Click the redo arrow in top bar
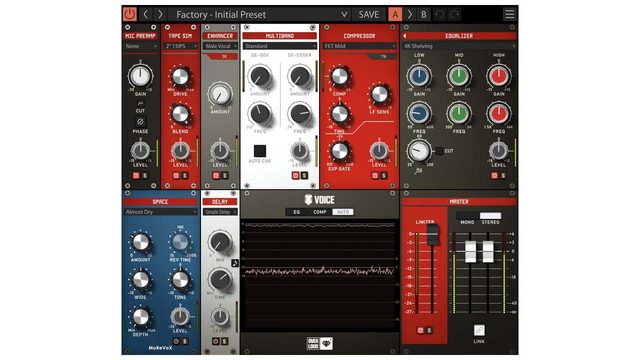Image resolution: width=640 pixels, height=360 pixels. click(454, 15)
